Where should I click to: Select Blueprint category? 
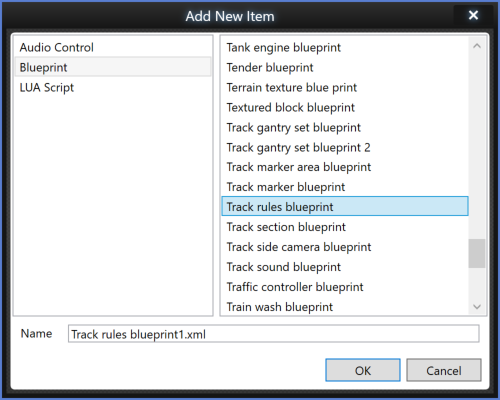pyautogui.click(x=113, y=67)
